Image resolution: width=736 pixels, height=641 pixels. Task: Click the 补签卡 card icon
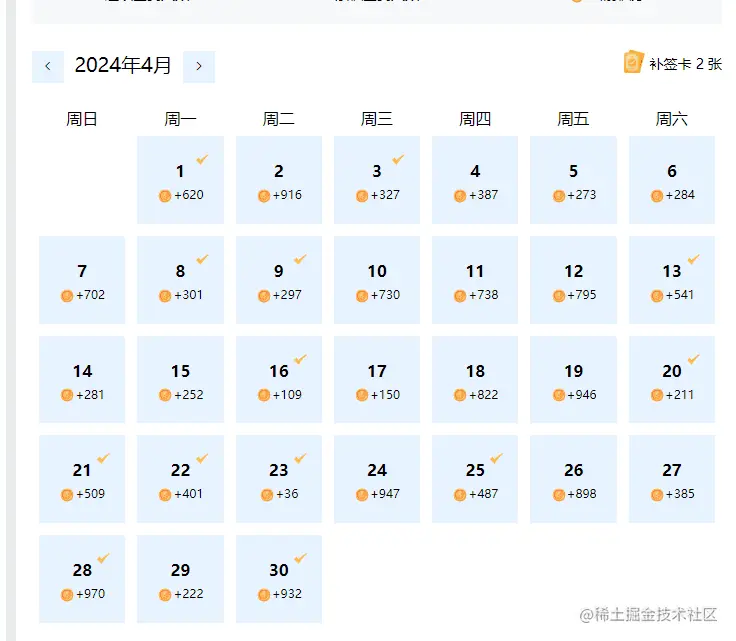[x=633, y=62]
